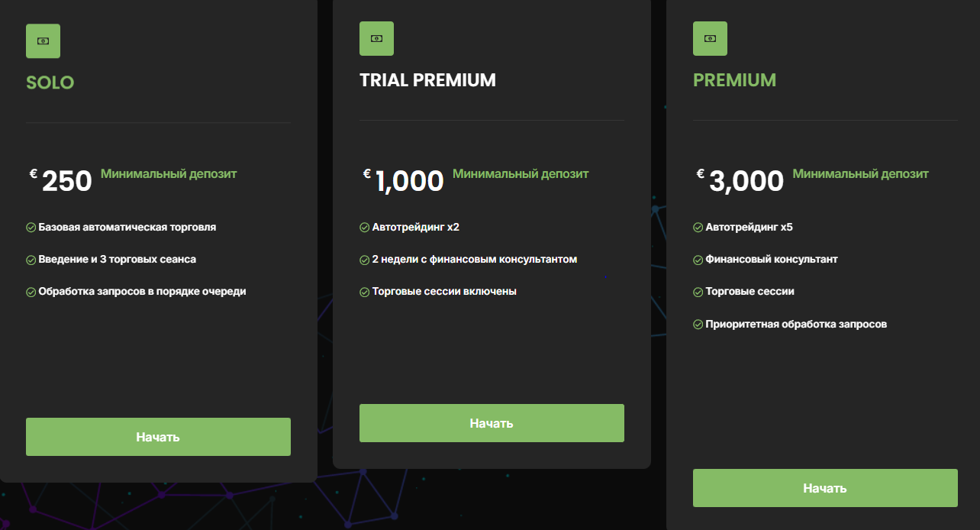This screenshot has height=530, width=980.
Task: Click checkmark beside 'Базовая автоматическая торговля'
Action: 31,227
